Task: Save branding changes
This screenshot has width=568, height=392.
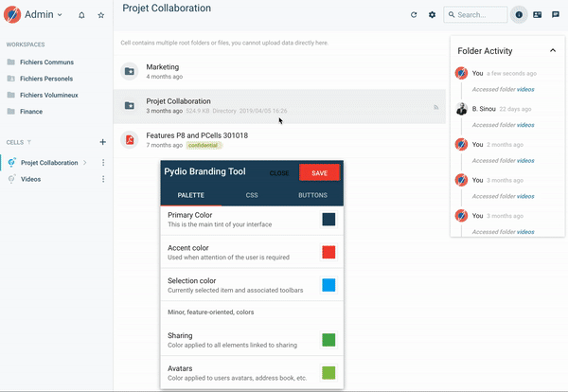Action: point(320,172)
